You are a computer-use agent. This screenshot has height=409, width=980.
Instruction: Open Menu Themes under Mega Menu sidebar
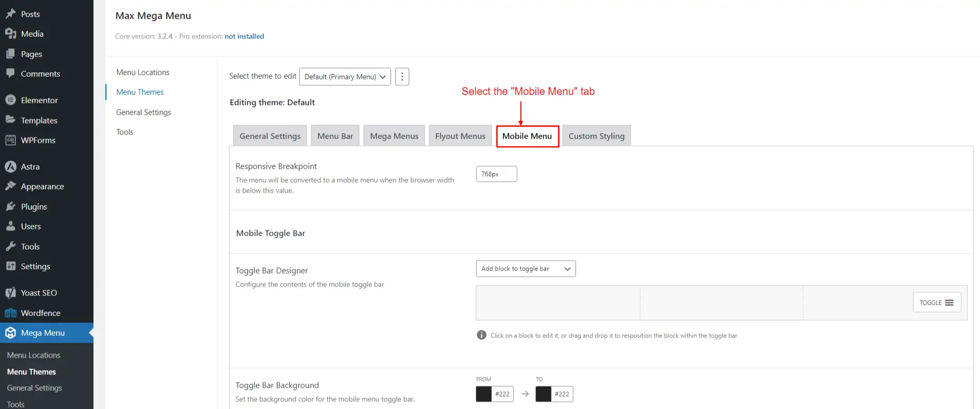31,372
